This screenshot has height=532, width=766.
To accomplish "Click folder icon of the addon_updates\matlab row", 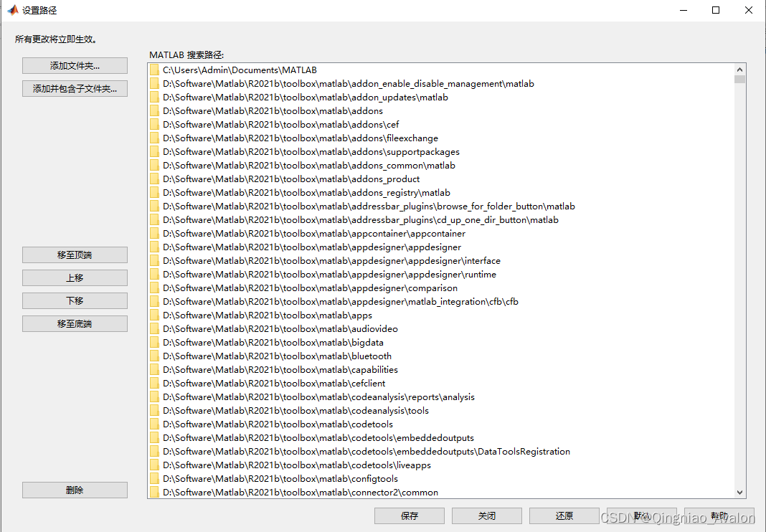I will coord(154,98).
